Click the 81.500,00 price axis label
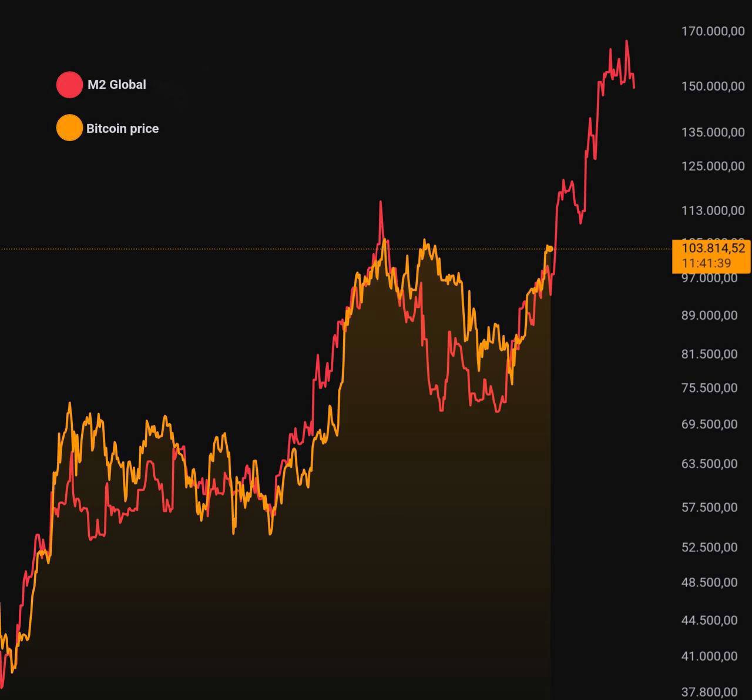752x700 pixels. point(710,354)
